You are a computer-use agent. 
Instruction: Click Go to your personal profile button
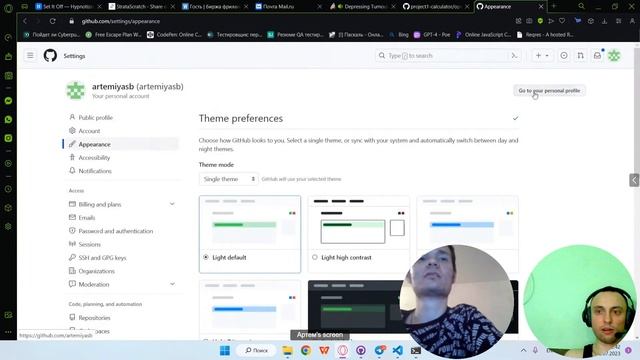(x=549, y=91)
